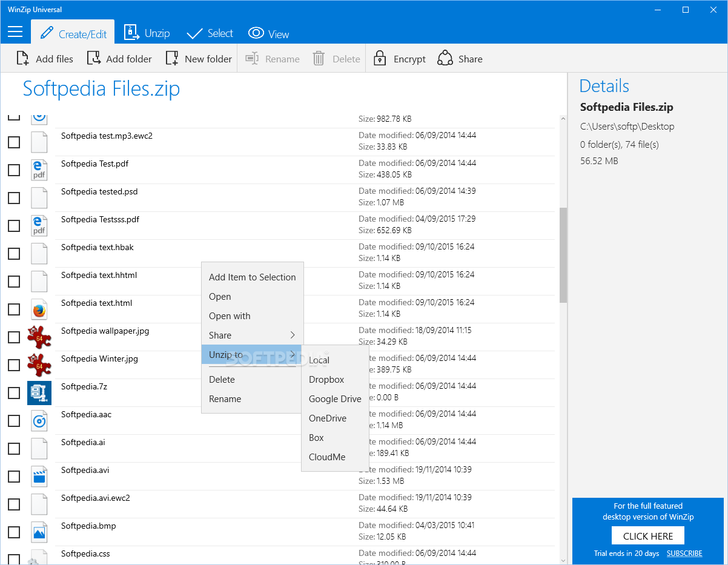Expand the Share submenu in context menu
Viewport: 728px width, 565px height.
[252, 335]
